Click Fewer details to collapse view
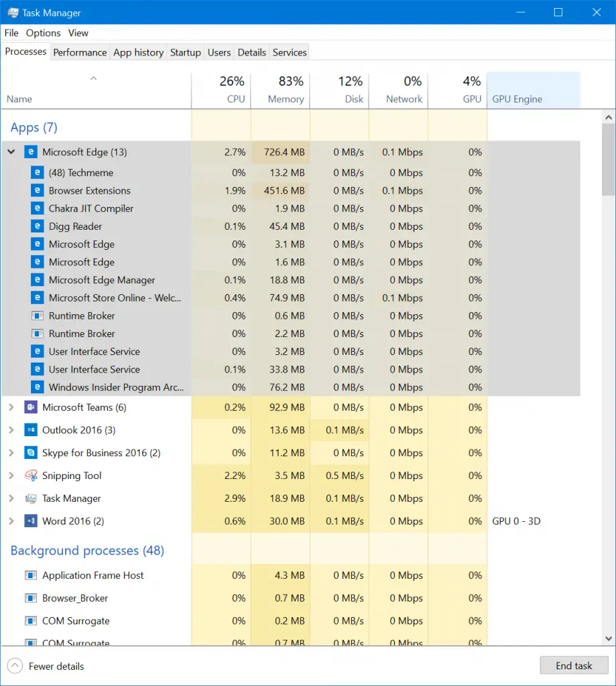 pos(47,666)
